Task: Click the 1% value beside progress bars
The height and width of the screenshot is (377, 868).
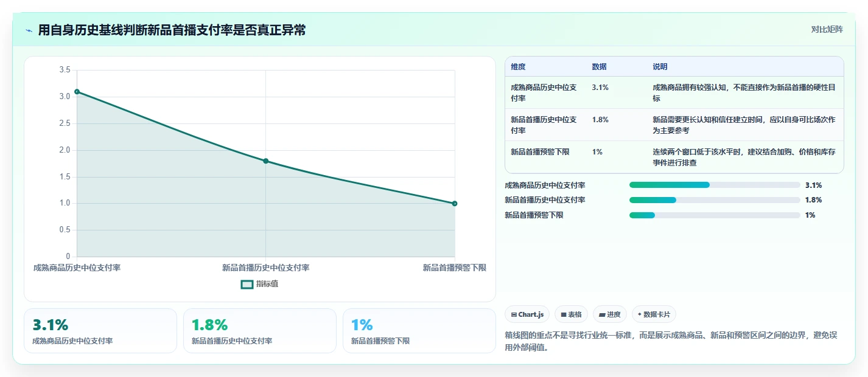Action: click(x=810, y=215)
